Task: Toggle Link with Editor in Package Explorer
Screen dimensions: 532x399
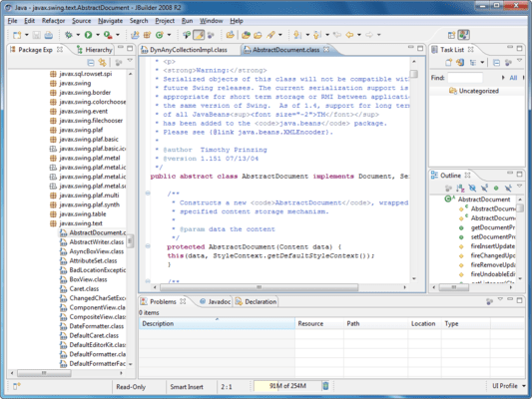Action: pos(102,63)
